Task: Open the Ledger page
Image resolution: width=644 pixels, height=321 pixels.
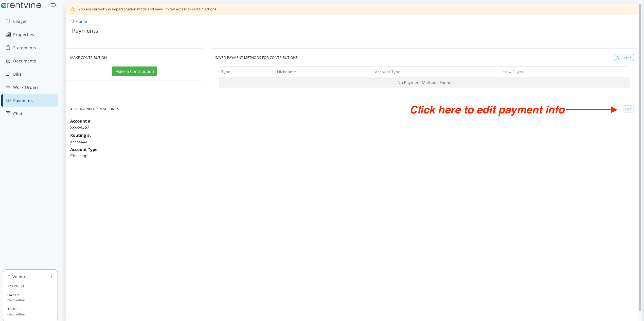Action: click(29, 21)
